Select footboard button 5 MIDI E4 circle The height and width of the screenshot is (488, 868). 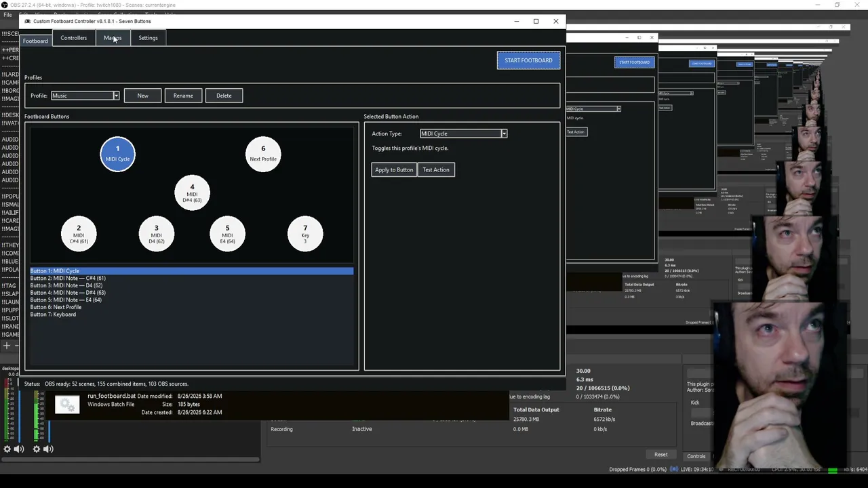(227, 234)
